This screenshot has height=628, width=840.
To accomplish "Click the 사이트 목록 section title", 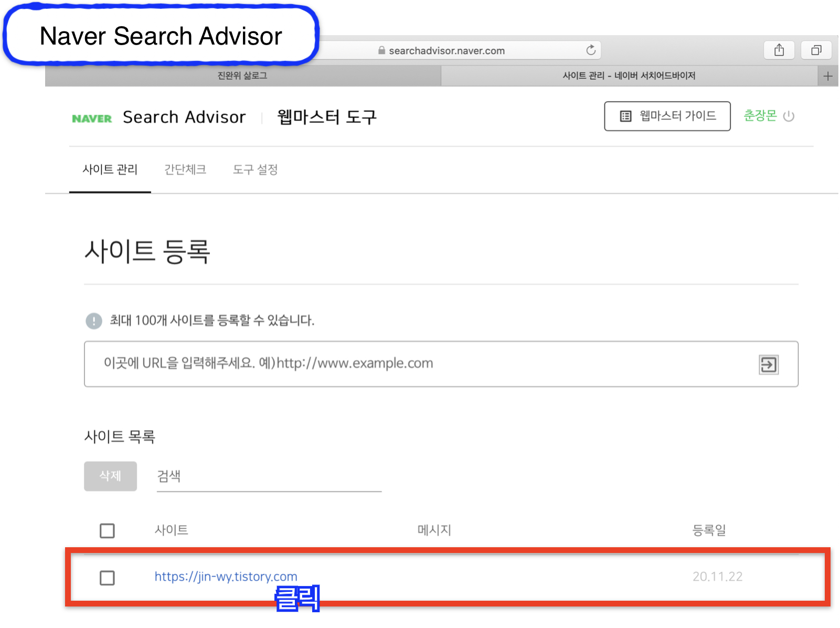I will click(120, 437).
